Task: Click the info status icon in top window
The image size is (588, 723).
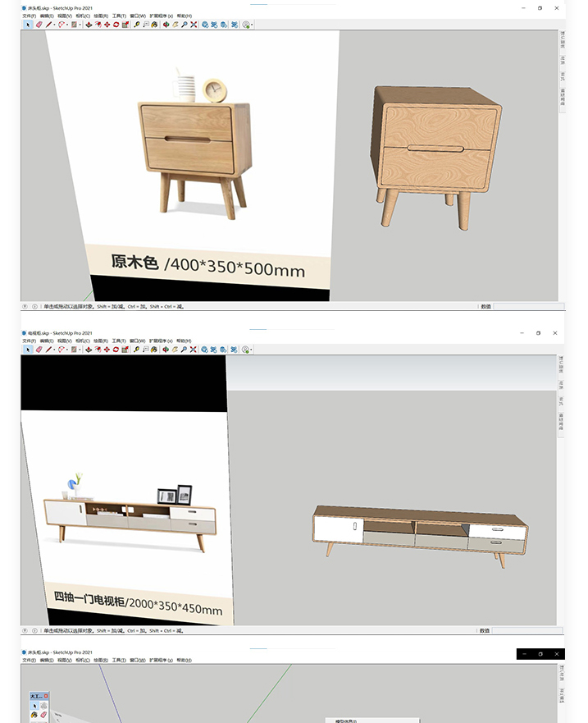Action: pos(34,306)
